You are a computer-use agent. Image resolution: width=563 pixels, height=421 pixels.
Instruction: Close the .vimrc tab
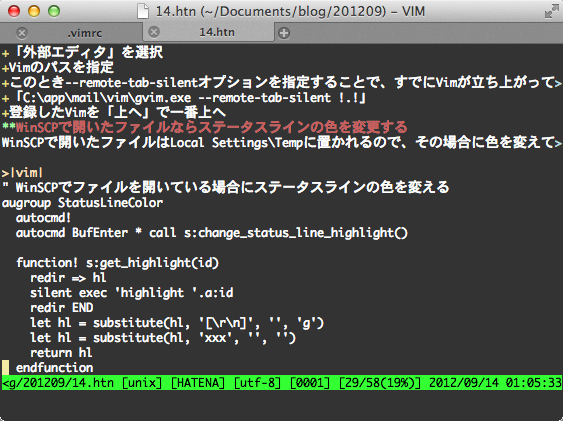(22, 33)
